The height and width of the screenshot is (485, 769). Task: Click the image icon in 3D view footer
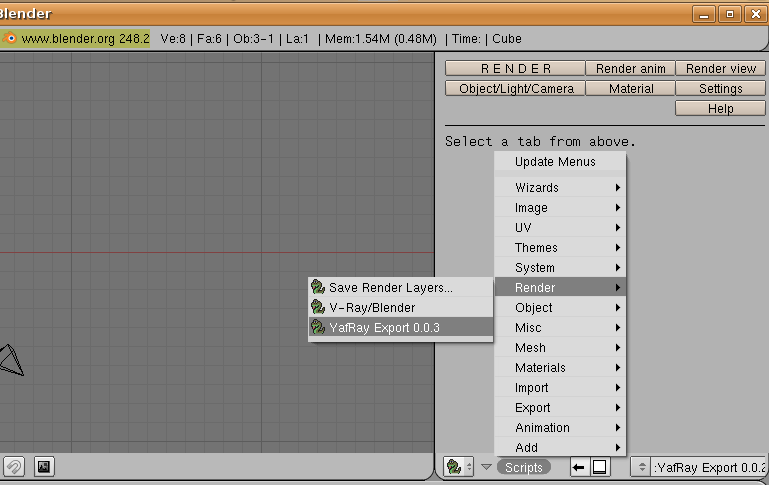44,466
